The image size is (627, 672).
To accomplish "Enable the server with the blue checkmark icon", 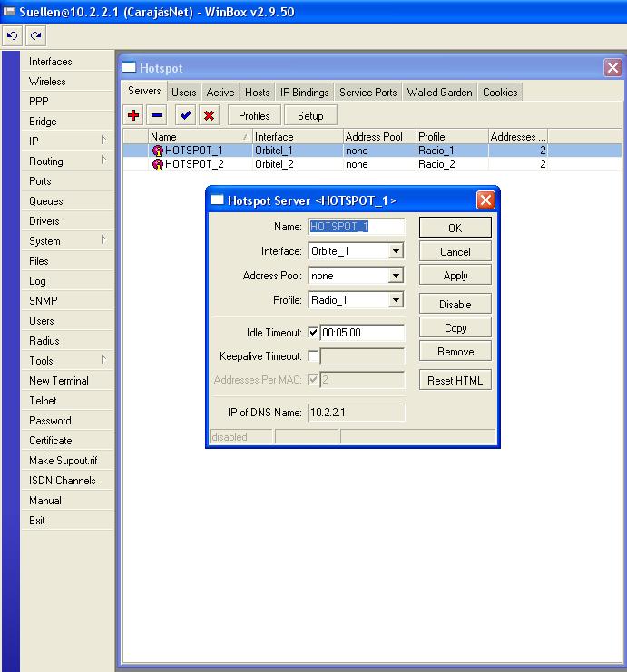I will tap(186, 115).
